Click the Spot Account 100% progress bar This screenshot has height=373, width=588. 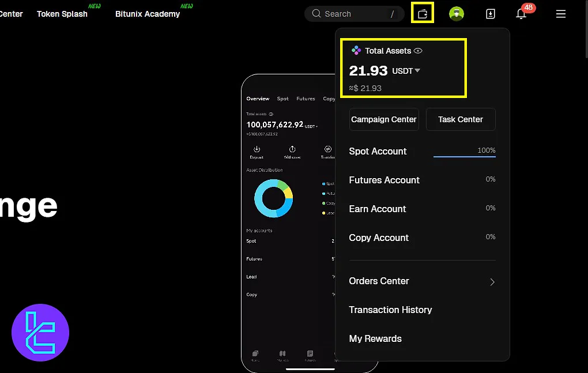tap(464, 157)
